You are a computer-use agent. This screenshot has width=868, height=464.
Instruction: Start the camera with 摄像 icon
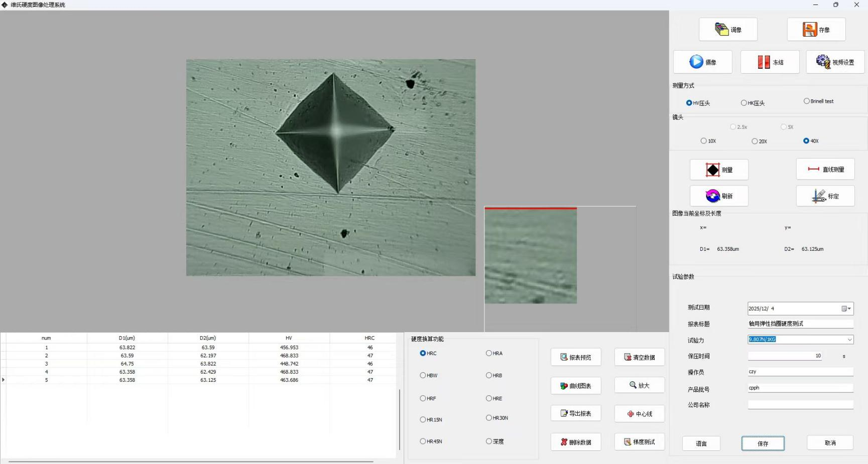pyautogui.click(x=696, y=62)
